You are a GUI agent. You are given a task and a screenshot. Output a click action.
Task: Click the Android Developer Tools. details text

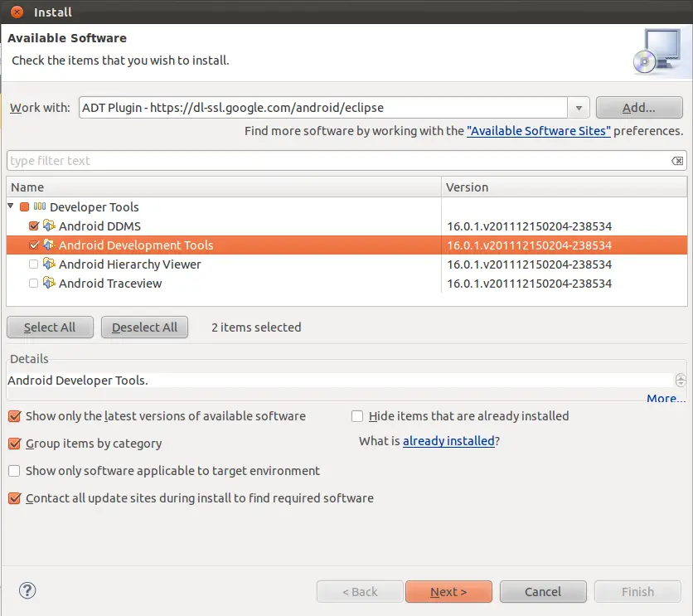click(x=78, y=381)
